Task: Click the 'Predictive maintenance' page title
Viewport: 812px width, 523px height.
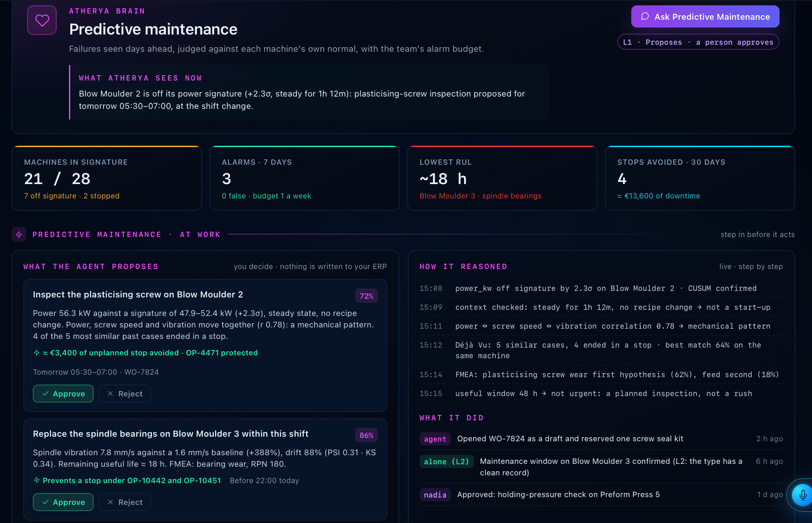Action: [153, 29]
